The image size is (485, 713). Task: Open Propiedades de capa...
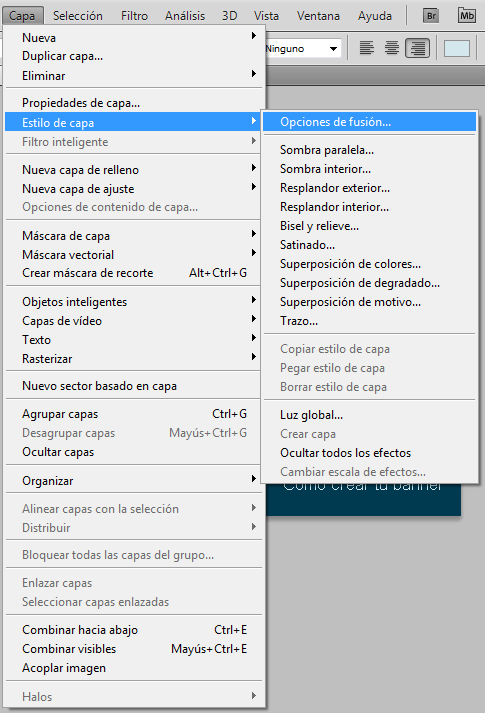pos(134,103)
